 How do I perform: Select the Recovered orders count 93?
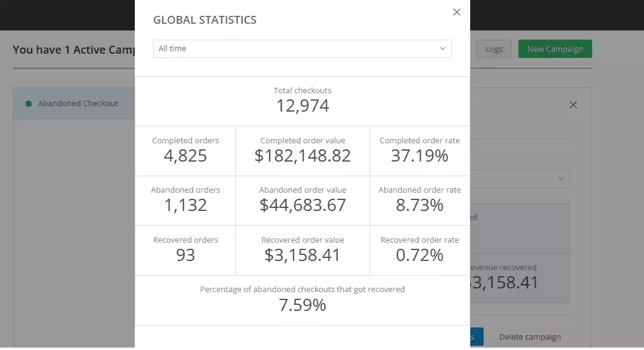tap(185, 255)
